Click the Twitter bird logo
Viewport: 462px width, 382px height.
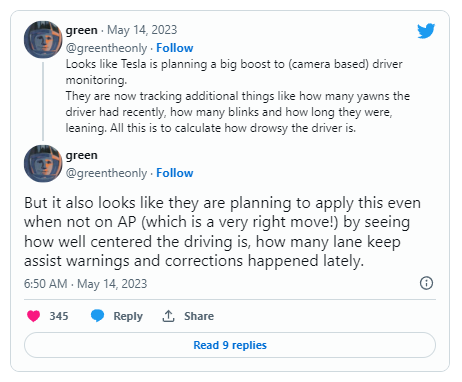(426, 31)
